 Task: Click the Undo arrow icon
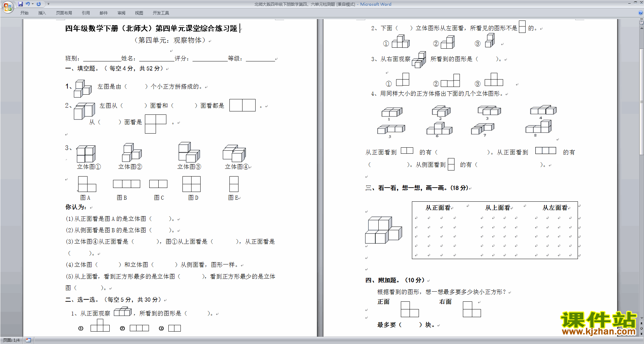click(x=28, y=4)
